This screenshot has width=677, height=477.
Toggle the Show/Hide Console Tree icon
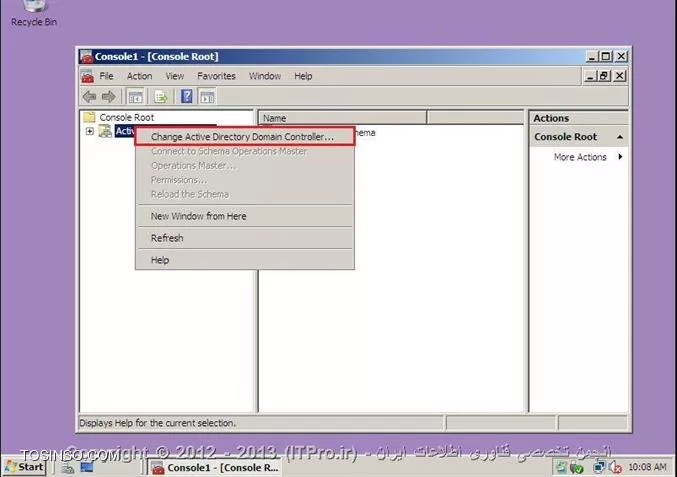pyautogui.click(x=136, y=97)
